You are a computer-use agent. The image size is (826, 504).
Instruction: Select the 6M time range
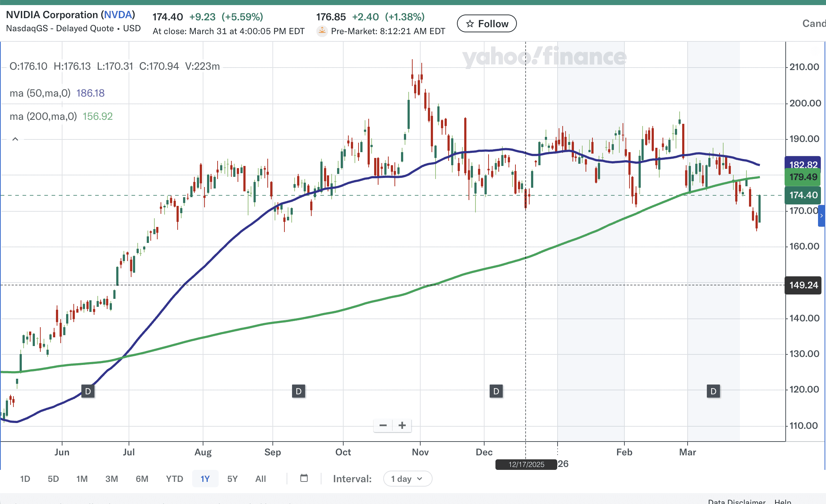(x=142, y=479)
